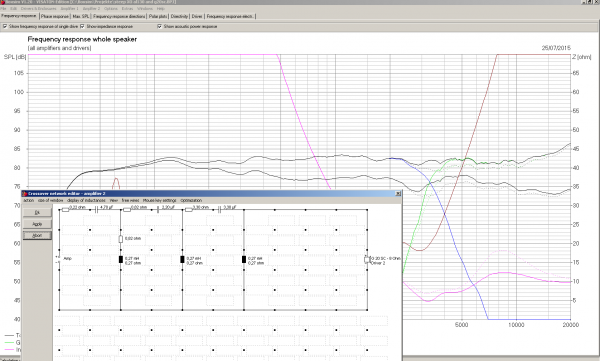Screen dimensions: 600x361
Task: Select the leftmost 0,27 mH inductor symbol
Action: pos(121,260)
